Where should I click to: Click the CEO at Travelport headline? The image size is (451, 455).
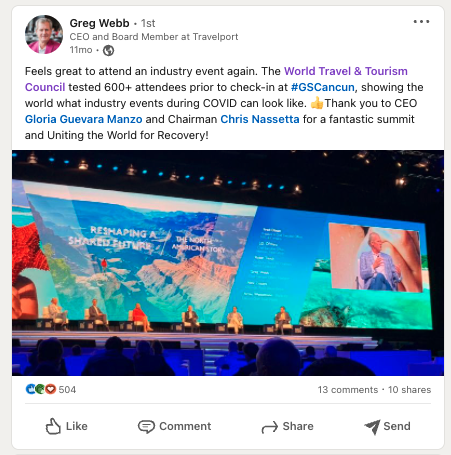point(154,37)
